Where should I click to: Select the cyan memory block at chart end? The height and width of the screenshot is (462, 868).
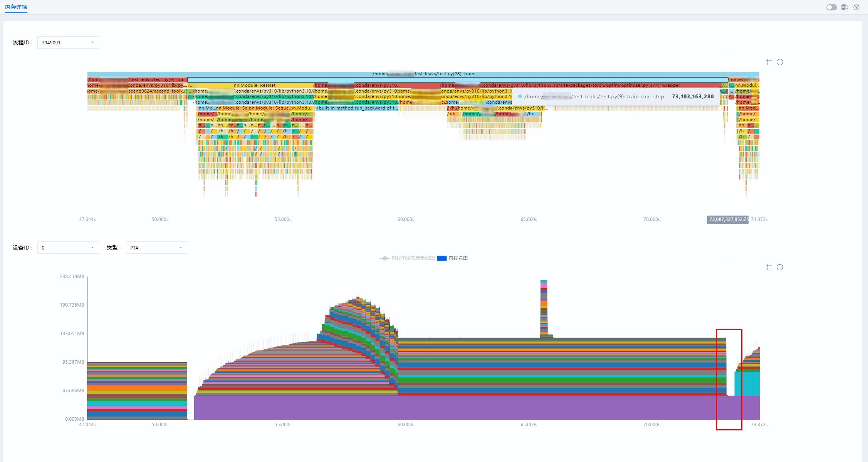[747, 384]
